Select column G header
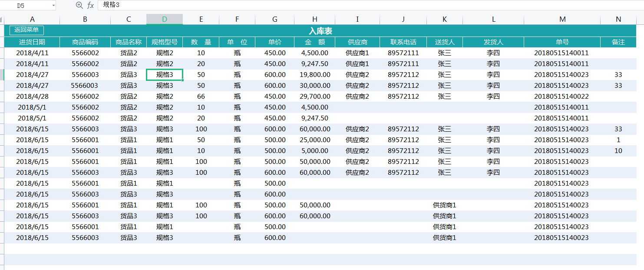The width and height of the screenshot is (644, 270). tap(275, 19)
